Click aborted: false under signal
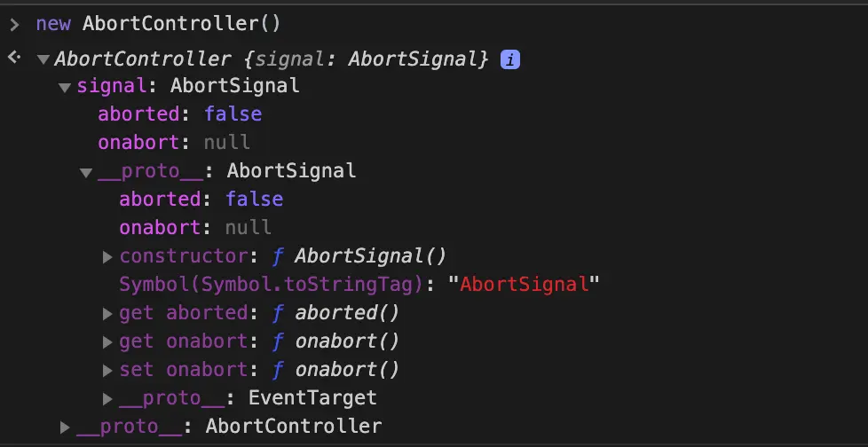This screenshot has height=447, width=868. pyautogui.click(x=179, y=114)
